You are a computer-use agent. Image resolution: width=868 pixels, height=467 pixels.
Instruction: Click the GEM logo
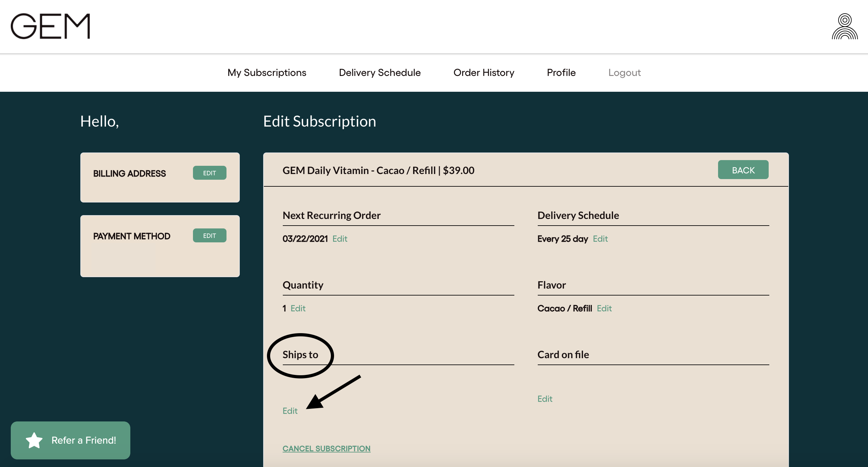click(x=51, y=26)
